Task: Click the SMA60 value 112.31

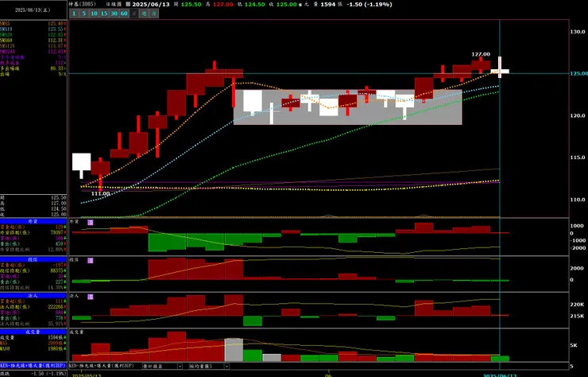Action: coord(57,41)
